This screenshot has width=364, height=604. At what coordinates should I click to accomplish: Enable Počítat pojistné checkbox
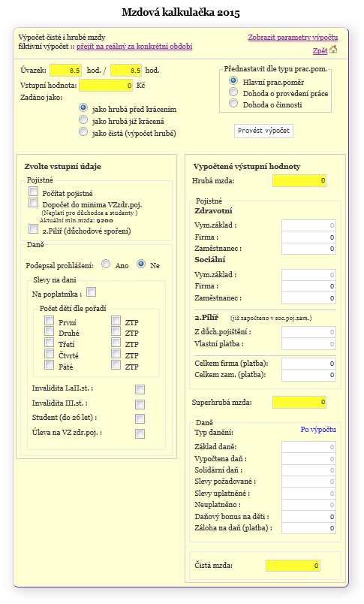[x=34, y=192]
